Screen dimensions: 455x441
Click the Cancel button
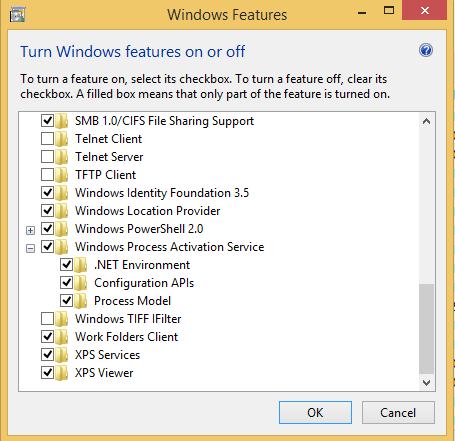[x=398, y=413]
